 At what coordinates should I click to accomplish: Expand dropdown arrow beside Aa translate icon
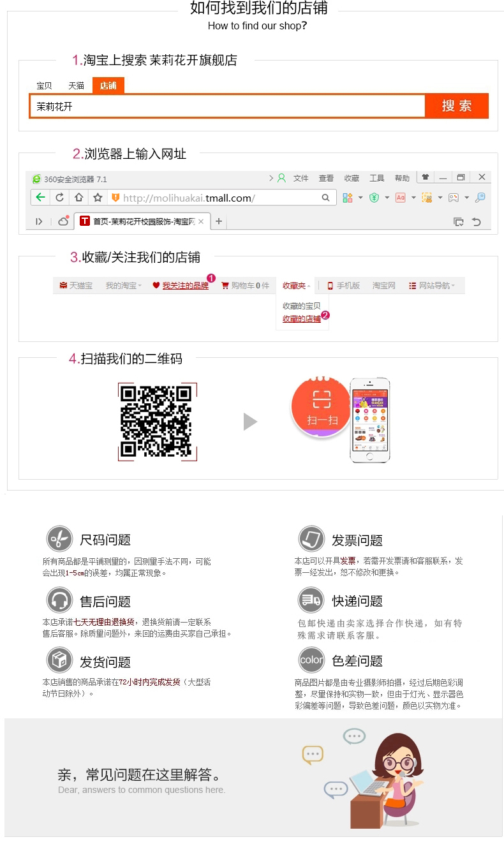[413, 198]
